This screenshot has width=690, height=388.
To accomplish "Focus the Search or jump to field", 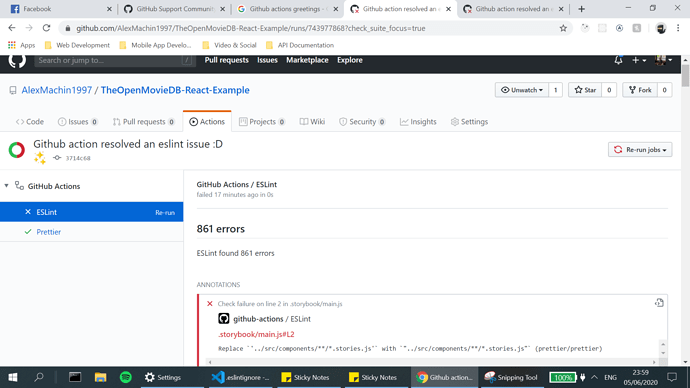I will coord(114,60).
